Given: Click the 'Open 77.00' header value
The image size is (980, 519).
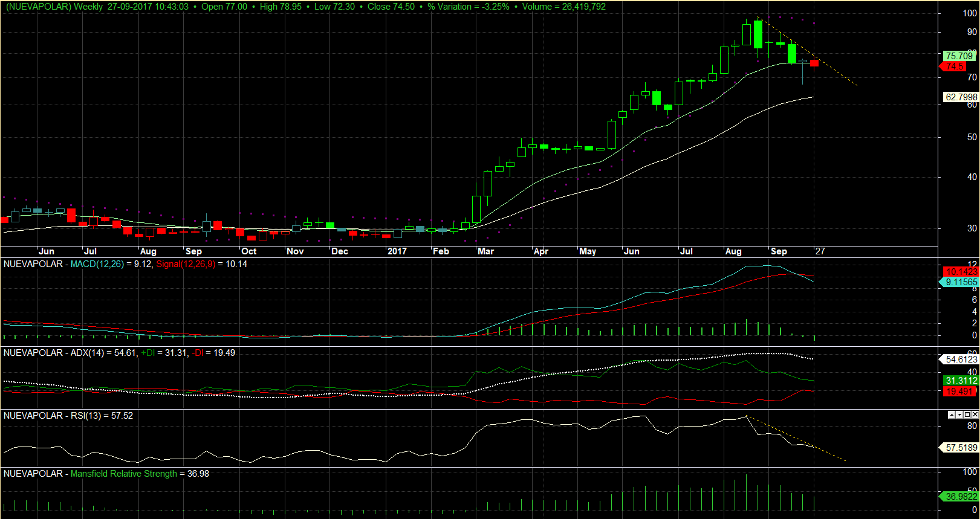Looking at the screenshot, I should (x=224, y=7).
